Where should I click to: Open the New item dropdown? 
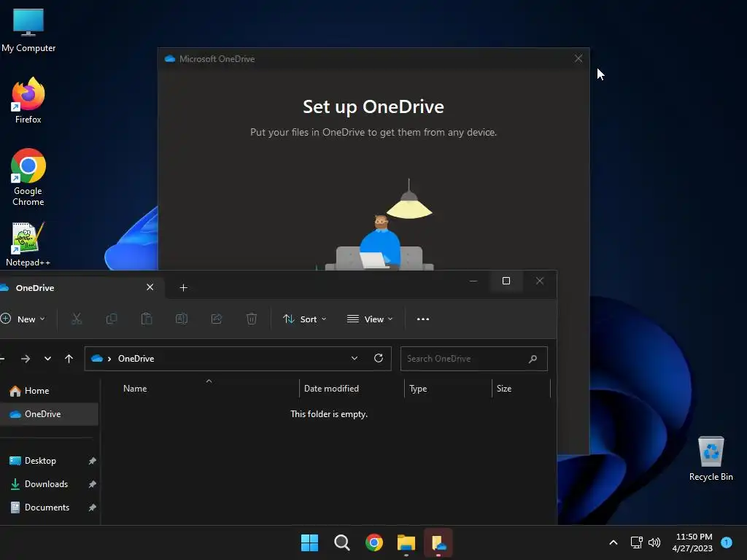[23, 319]
